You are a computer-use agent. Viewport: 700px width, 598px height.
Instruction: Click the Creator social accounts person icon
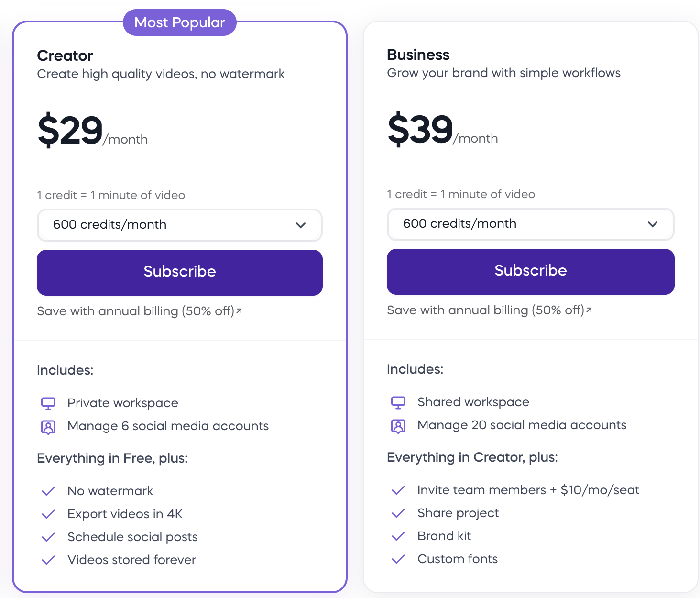tap(48, 427)
